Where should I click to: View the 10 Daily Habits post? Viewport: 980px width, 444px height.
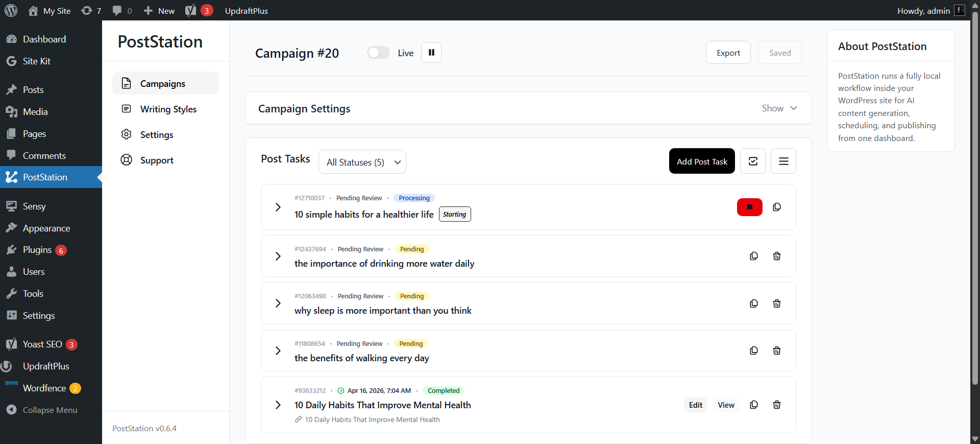[x=726, y=405]
